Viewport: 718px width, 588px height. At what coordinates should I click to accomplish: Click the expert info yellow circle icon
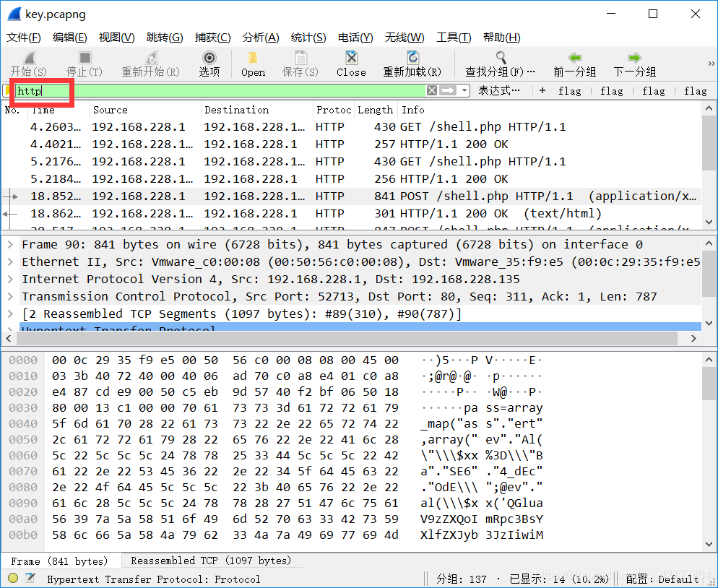click(13, 578)
